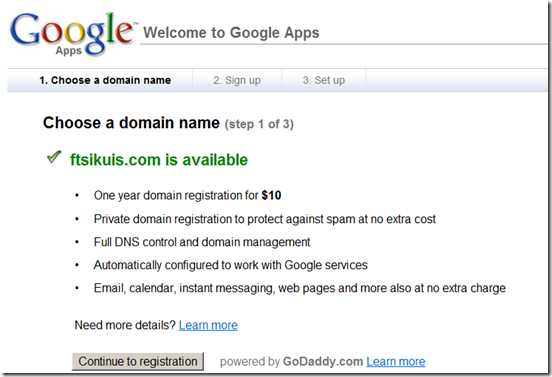Go to the '3. Set up' tab
Screen dimensions: 552x377
pyautogui.click(x=324, y=80)
